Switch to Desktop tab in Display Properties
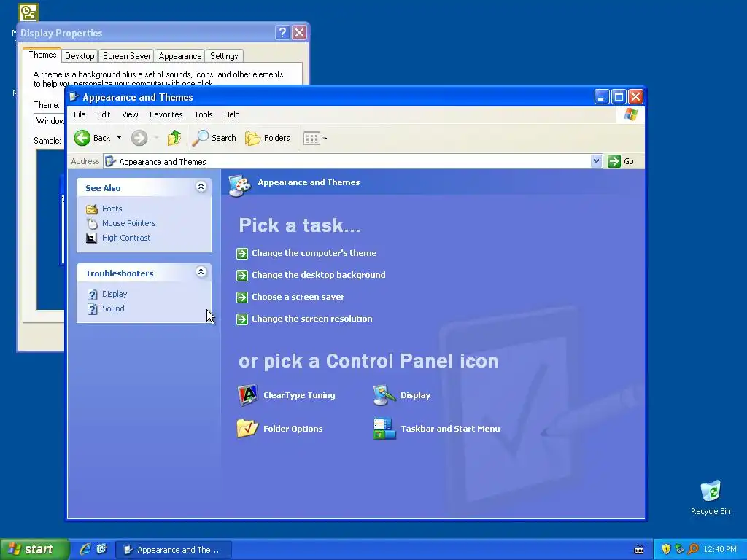 80,56
